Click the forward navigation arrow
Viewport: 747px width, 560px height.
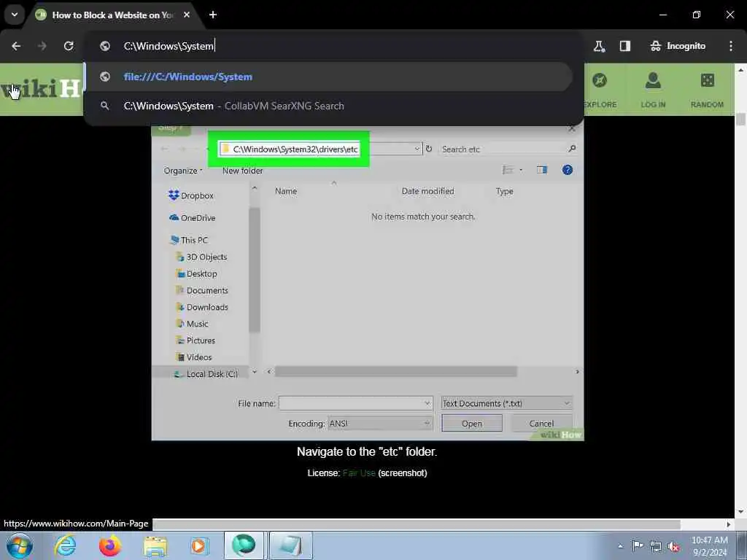[x=42, y=46]
